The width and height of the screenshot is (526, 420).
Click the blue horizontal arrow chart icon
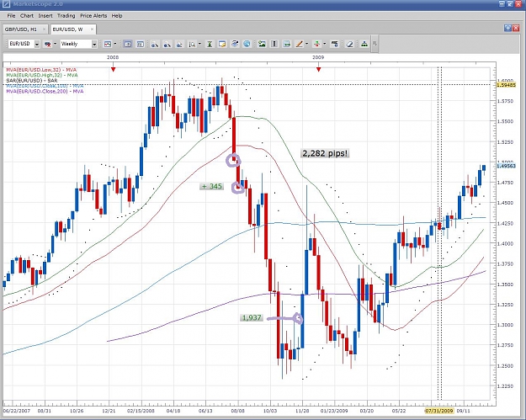[x=286, y=44]
